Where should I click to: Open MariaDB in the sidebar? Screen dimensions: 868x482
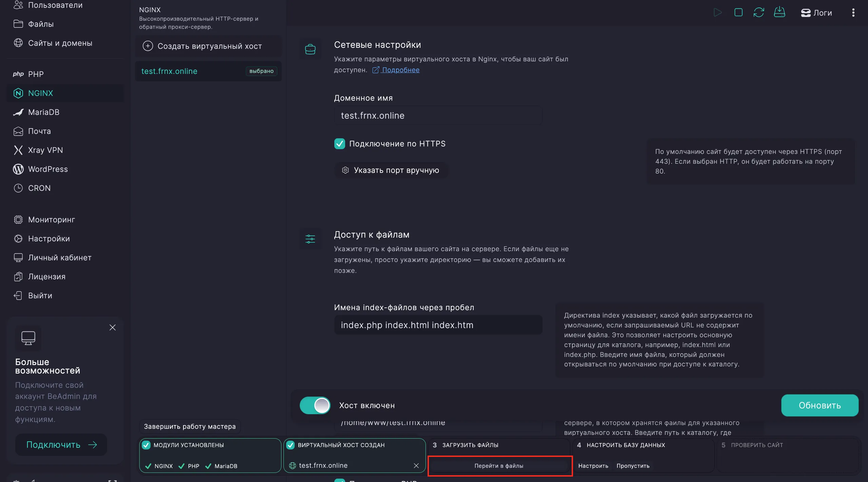[44, 112]
